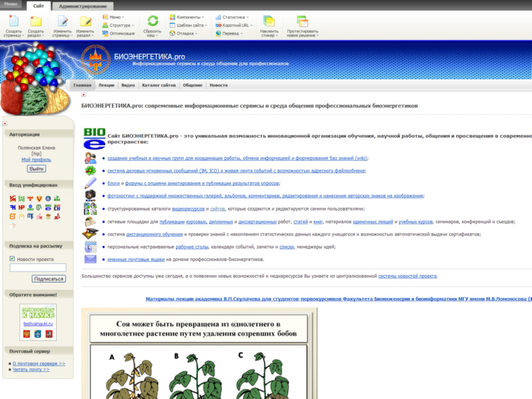Open the О почтовом сервере link

click(39, 364)
